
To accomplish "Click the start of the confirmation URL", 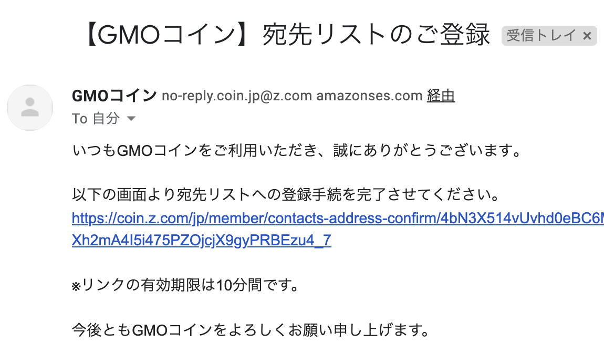I will pyautogui.click(x=84, y=220).
